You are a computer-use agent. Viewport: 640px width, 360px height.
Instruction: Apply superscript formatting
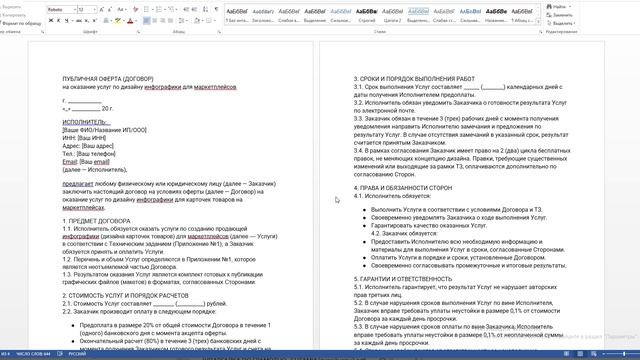tap(94, 20)
